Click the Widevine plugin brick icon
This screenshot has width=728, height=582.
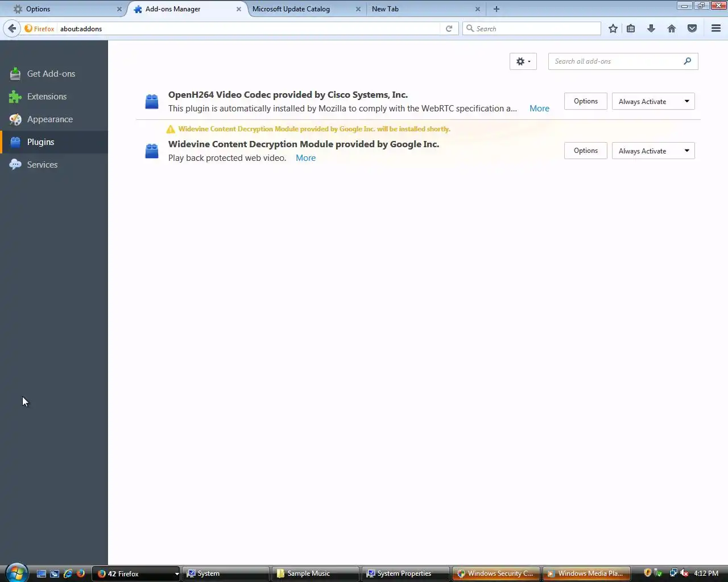click(152, 151)
